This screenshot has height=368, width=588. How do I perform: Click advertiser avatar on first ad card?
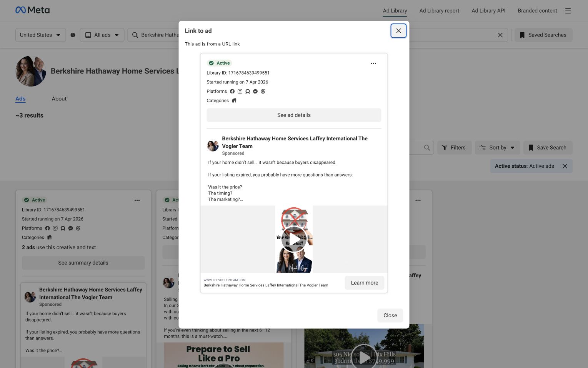30,297
